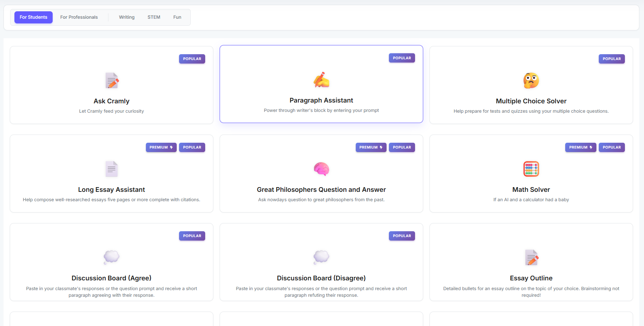The height and width of the screenshot is (326, 644).
Task: Click the POPULAR badge on Paragraph Assistant
Action: 402,58
